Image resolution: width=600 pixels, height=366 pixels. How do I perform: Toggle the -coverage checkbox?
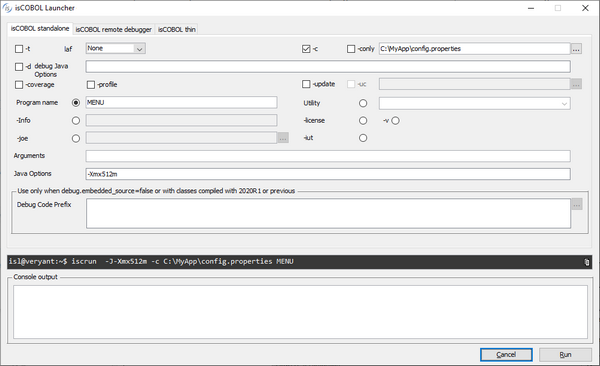[19, 85]
